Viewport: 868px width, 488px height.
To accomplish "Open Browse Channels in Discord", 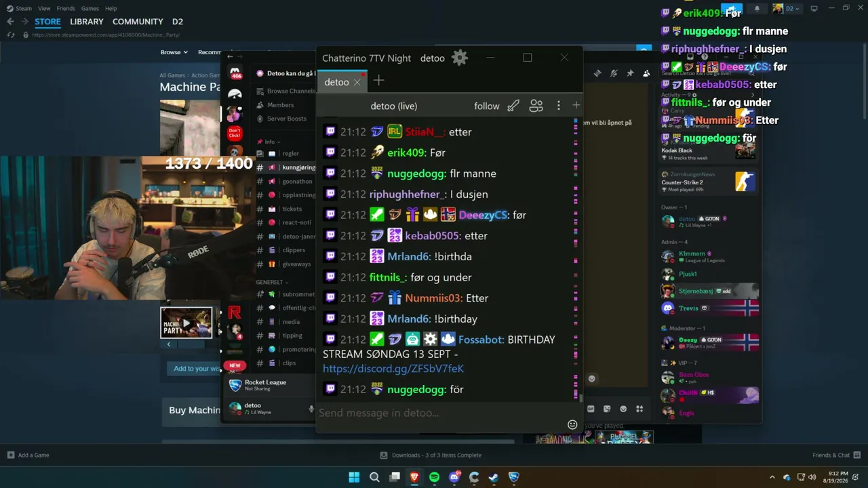I will [x=286, y=91].
